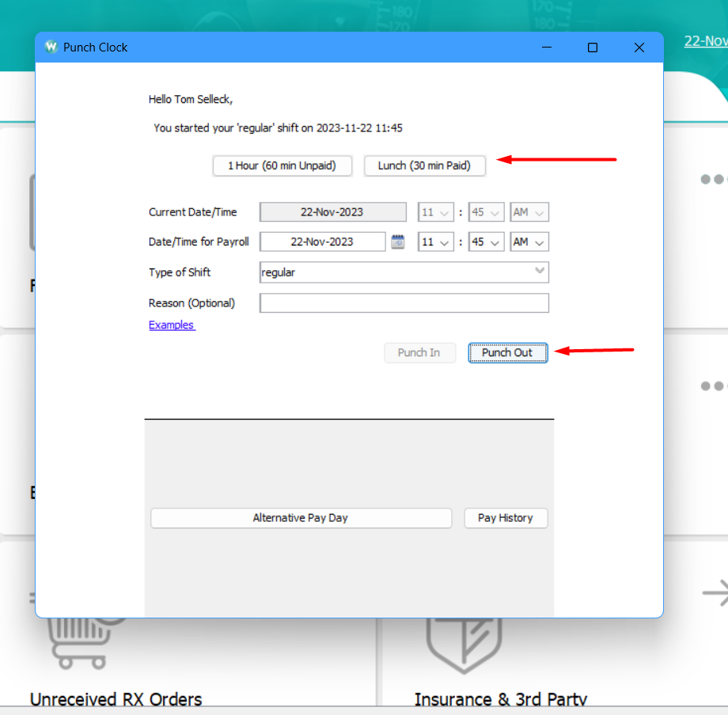Open the Examples link

pyautogui.click(x=172, y=325)
